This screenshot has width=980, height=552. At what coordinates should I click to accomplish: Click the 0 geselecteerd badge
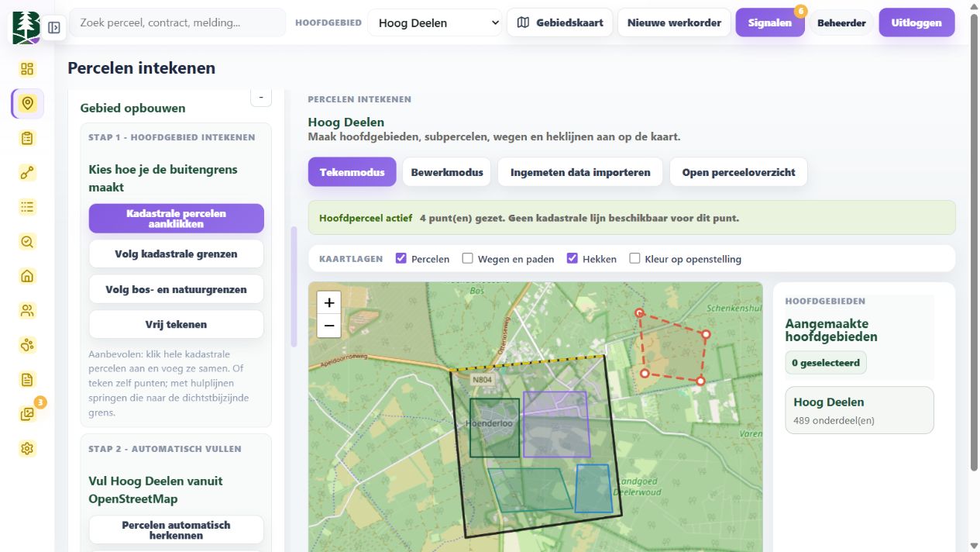pos(826,363)
